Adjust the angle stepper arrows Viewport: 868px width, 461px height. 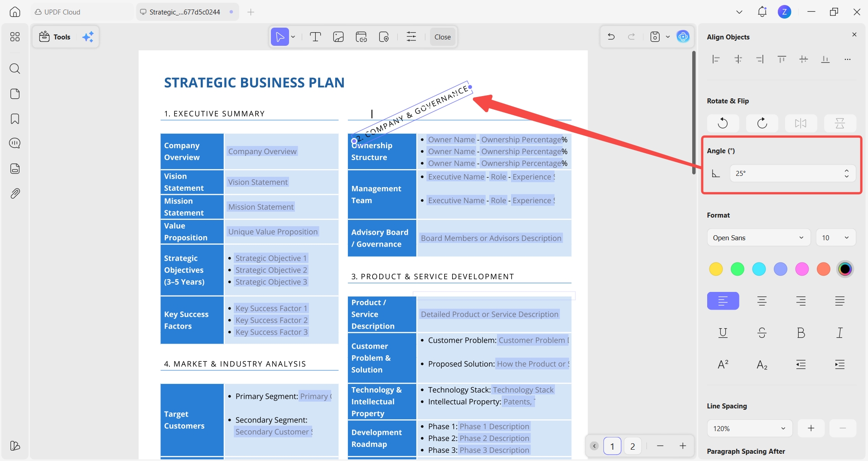[x=847, y=173]
